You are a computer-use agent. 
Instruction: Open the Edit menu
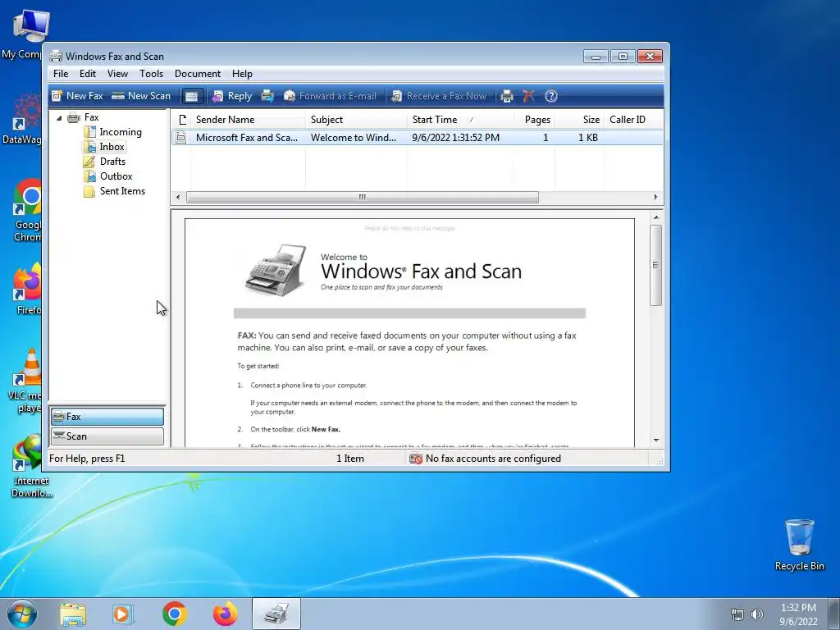pyautogui.click(x=87, y=74)
